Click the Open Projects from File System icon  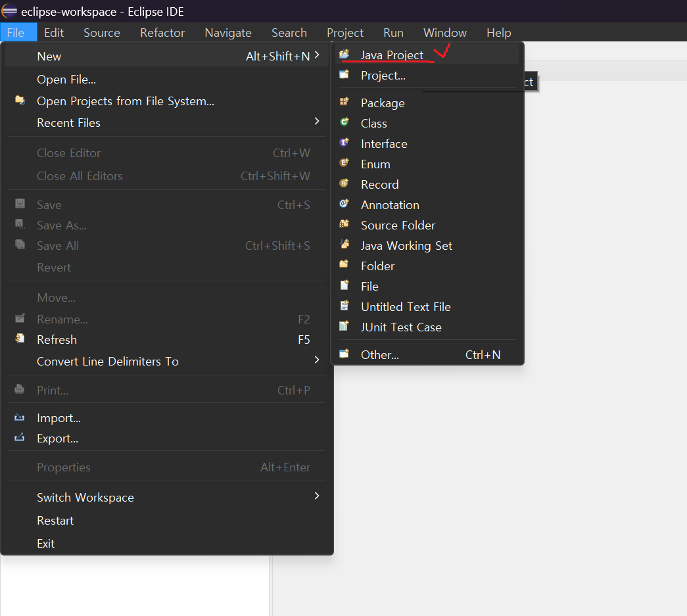[x=20, y=100]
